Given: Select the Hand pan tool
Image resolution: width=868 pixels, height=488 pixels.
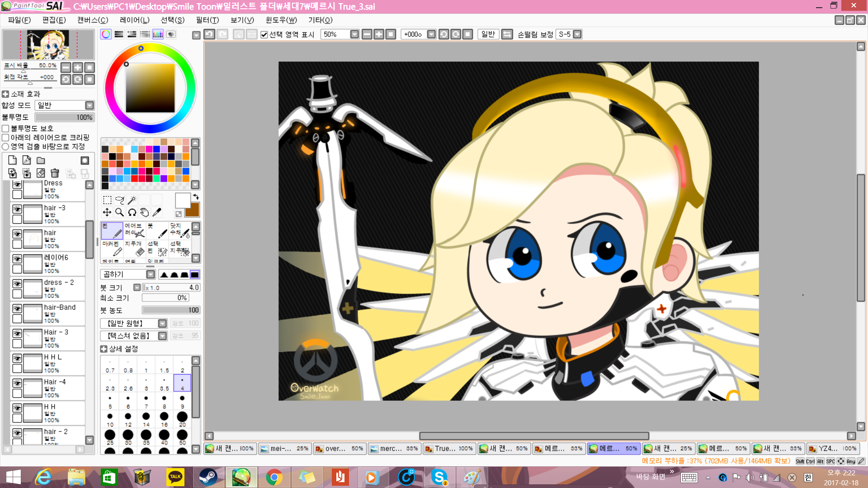Looking at the screenshot, I should point(144,212).
